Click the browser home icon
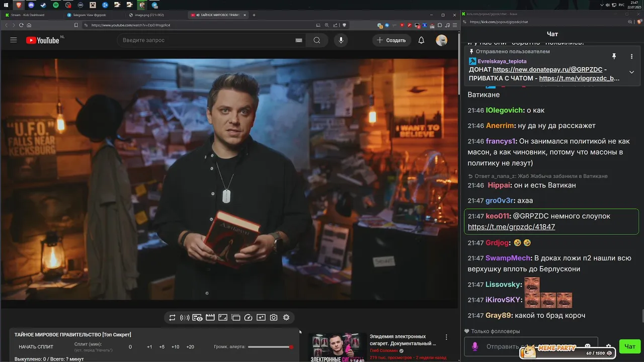 [29, 25]
